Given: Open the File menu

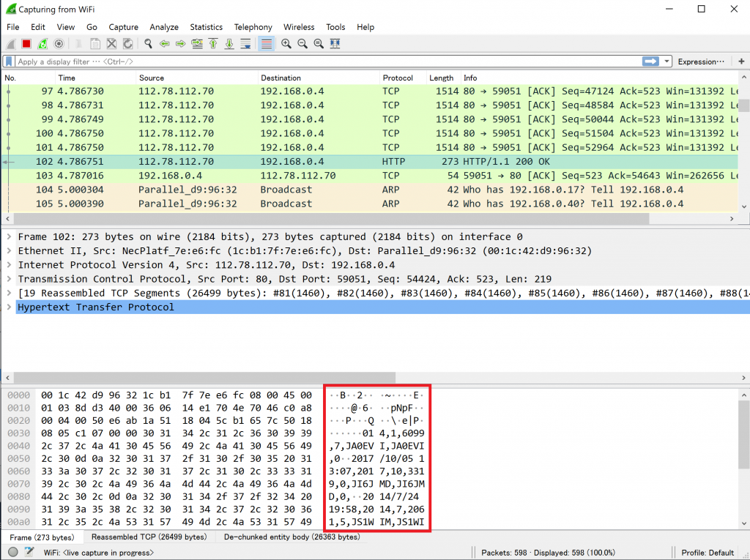Looking at the screenshot, I should coord(13,27).
